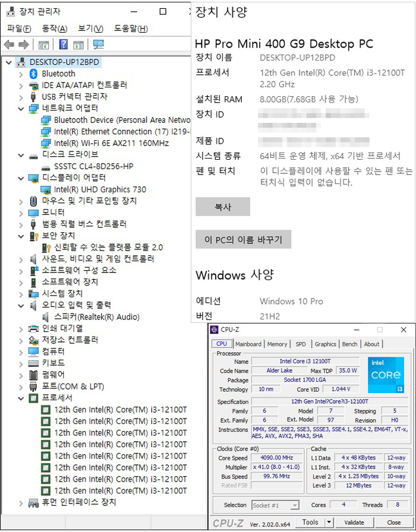
Task: Switch to the Memory tab in CPU-Z
Action: 277,344
